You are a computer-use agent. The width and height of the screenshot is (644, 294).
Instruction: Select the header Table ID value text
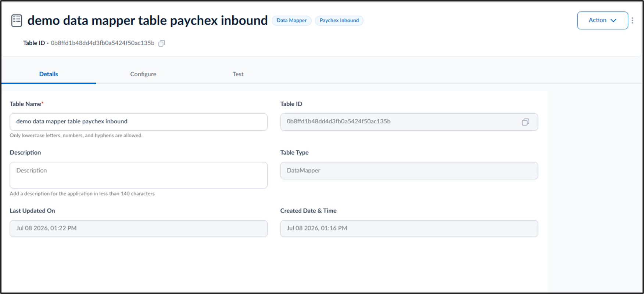(x=103, y=43)
